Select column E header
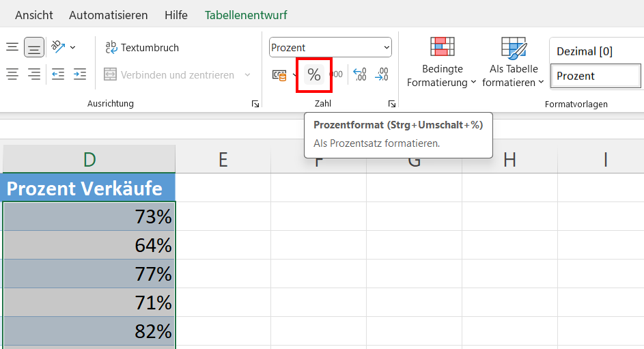Image resolution: width=644 pixels, height=349 pixels. coord(223,159)
